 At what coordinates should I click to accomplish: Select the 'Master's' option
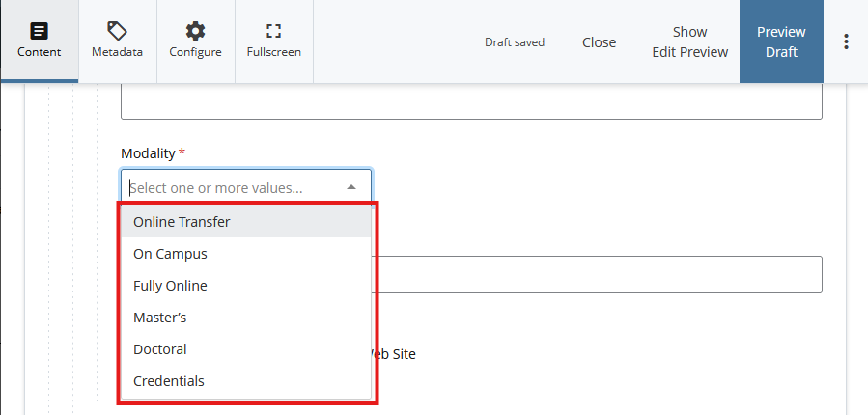[x=160, y=318]
